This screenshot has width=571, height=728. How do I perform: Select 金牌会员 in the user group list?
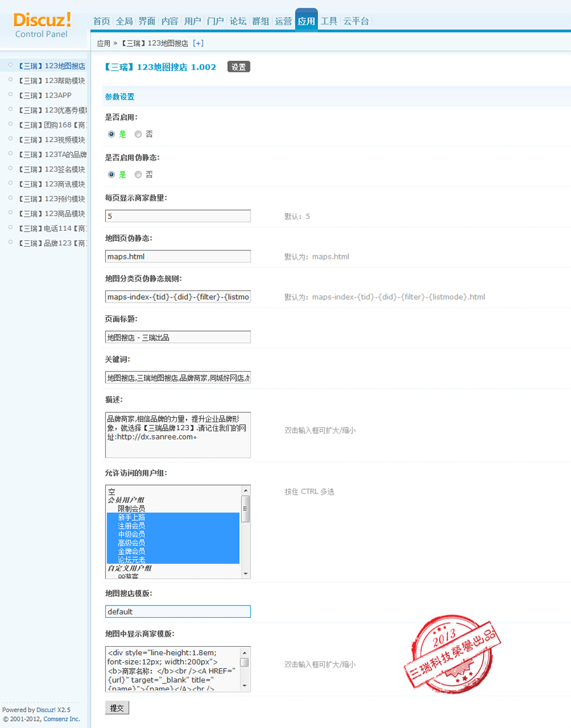coord(173,551)
